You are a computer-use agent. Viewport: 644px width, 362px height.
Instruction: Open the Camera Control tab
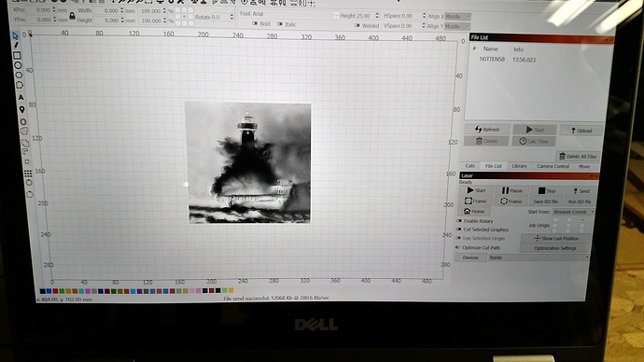click(x=553, y=166)
